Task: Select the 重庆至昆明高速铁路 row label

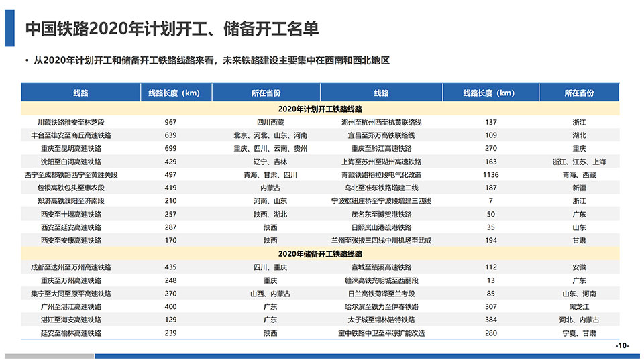Action: coord(71,148)
